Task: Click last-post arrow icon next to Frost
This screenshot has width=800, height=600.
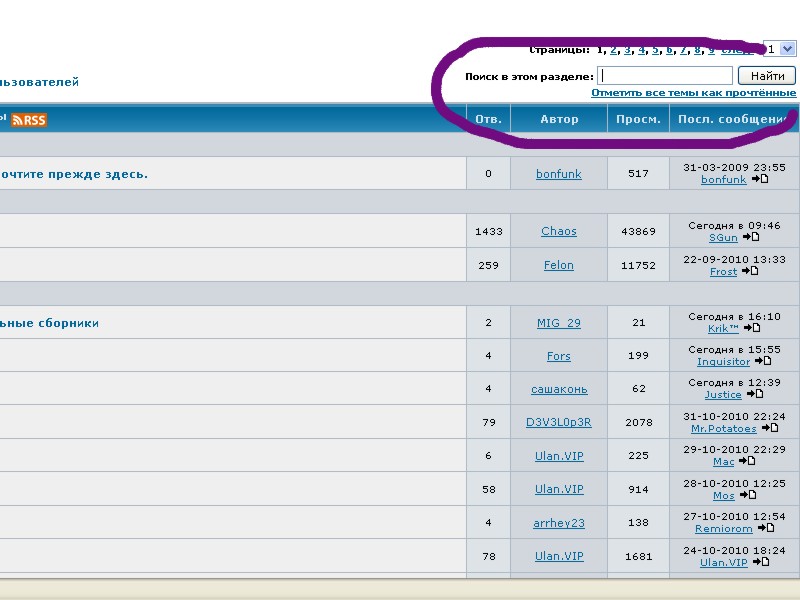Action: pos(751,272)
